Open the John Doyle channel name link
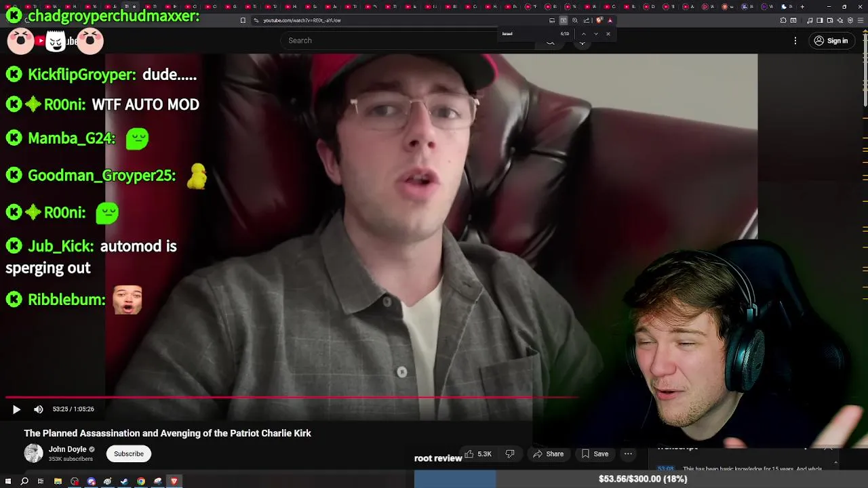Viewport: 868px width, 488px height. tap(67, 449)
